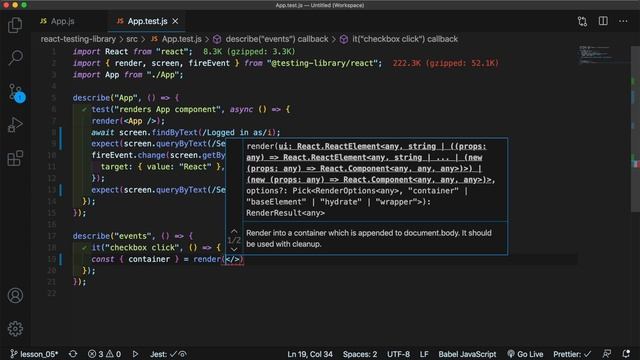Click the describe("App") line in the editor
The height and width of the screenshot is (360, 640).
pos(126,98)
